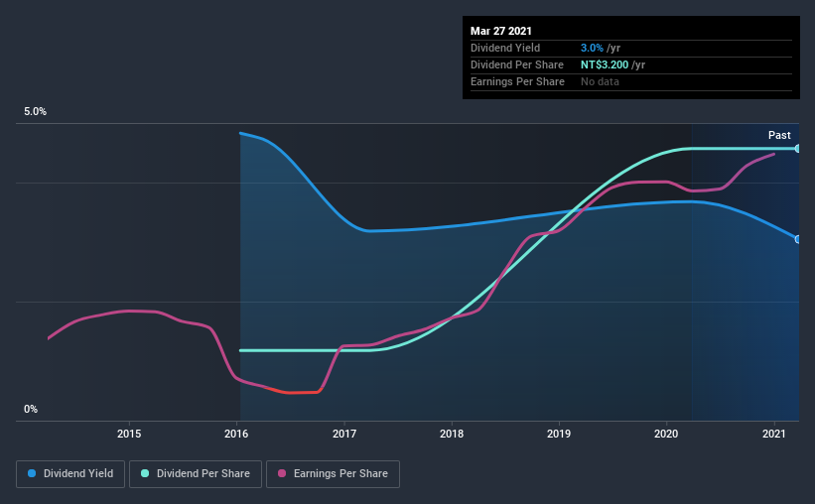Click the 2021 x-axis label
Viewport: 815px width, 504px height.
pyautogui.click(x=774, y=434)
